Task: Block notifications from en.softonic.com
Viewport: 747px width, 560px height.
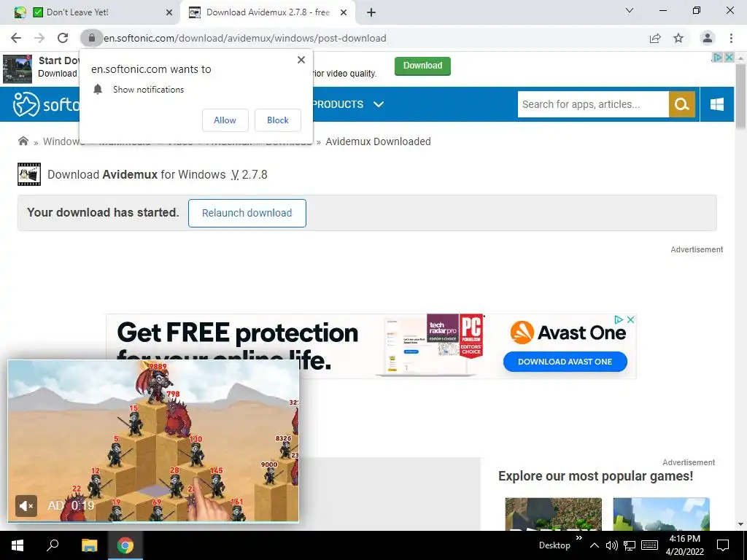Action: point(278,120)
